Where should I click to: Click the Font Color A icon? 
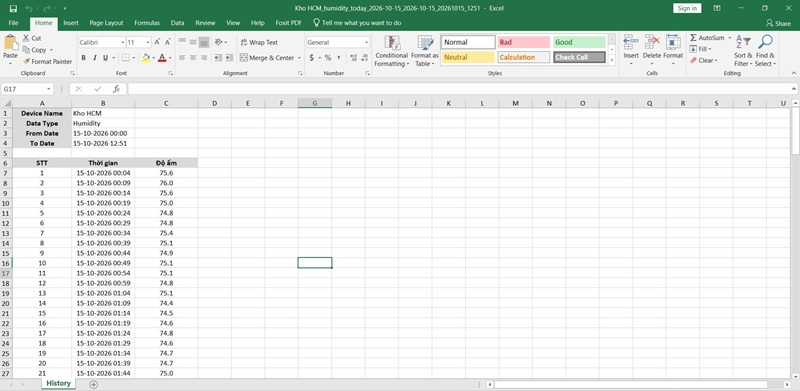coord(162,58)
